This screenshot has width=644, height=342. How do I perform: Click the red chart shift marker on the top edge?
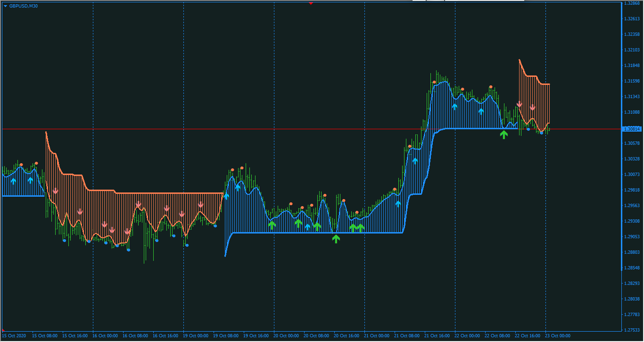pos(311,3)
